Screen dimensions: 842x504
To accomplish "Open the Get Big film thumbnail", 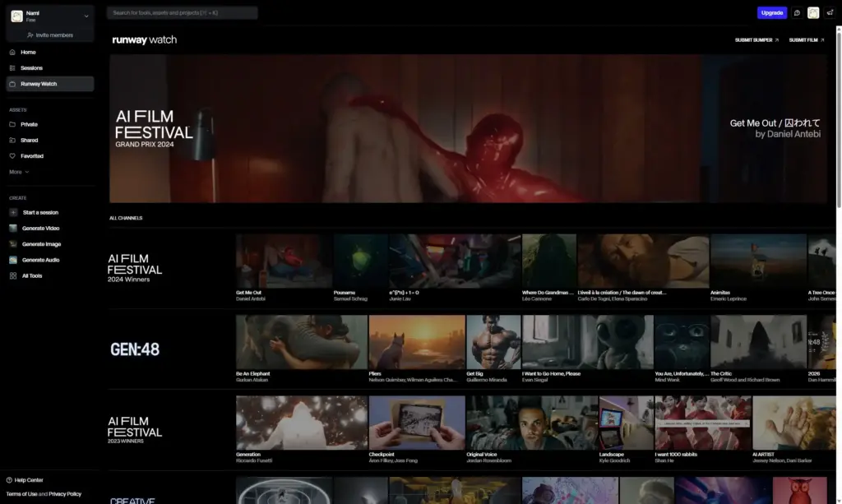I will [493, 342].
